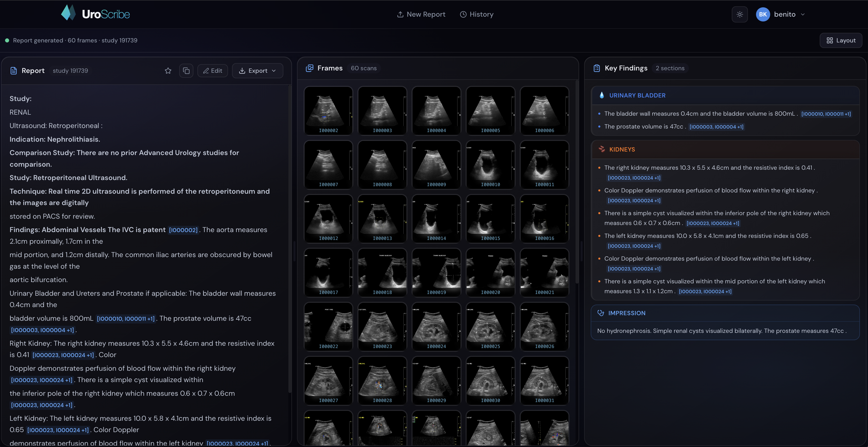Viewport: 868px width, 447px height.
Task: Click the Report document icon
Action: 13,71
